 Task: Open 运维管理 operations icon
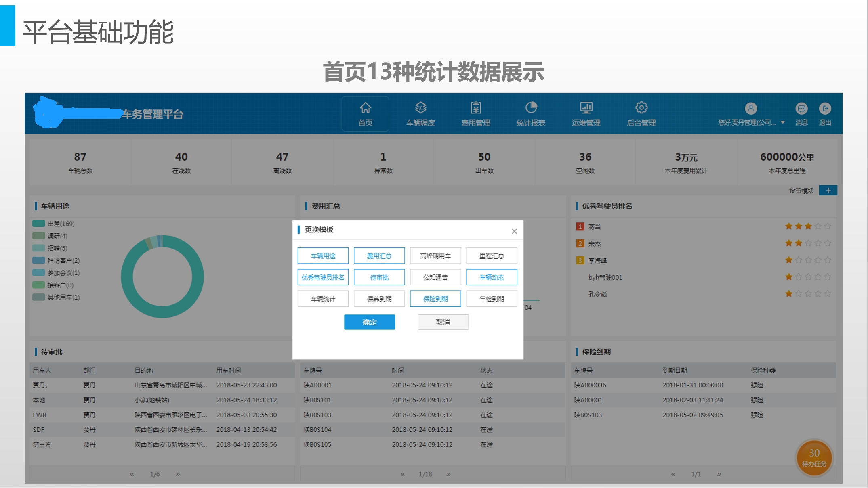coord(586,108)
